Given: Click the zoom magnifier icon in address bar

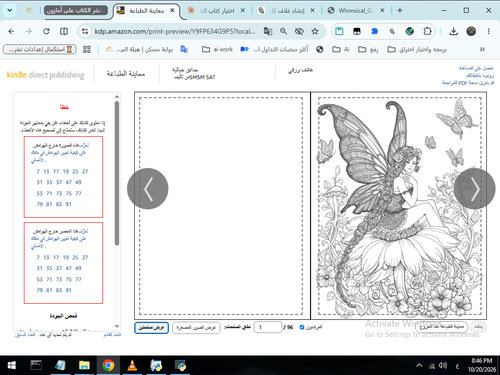Looking at the screenshot, I should 283,31.
